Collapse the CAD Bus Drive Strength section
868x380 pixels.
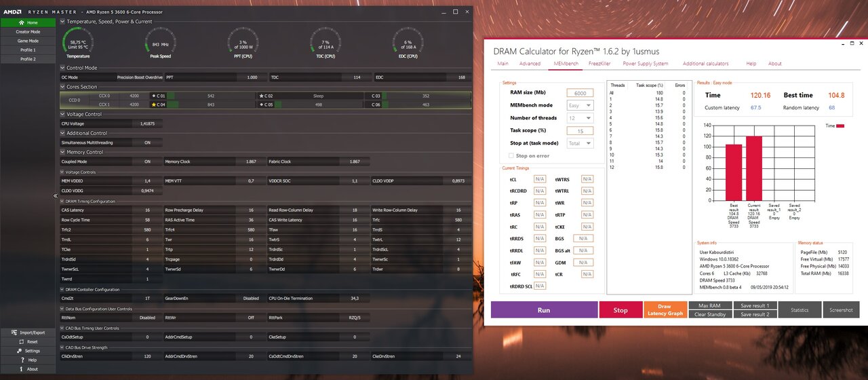click(62, 347)
